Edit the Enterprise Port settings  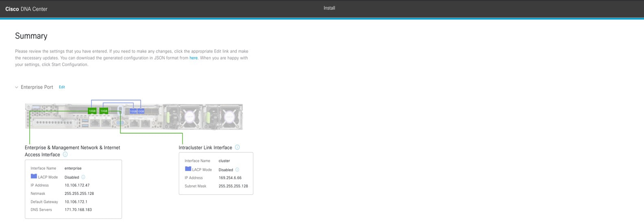point(62,87)
